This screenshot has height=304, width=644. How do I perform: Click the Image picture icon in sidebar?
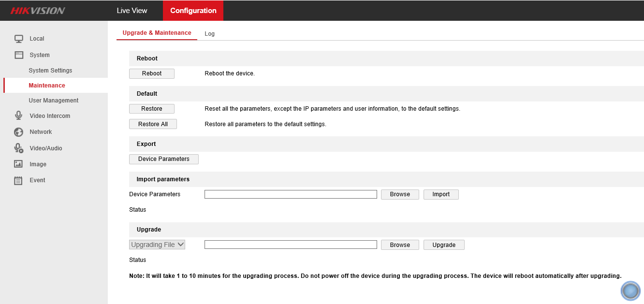point(19,164)
